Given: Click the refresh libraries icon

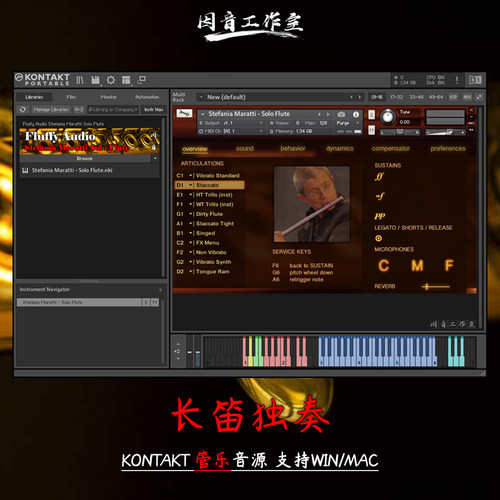Looking at the screenshot, I should point(23,109).
